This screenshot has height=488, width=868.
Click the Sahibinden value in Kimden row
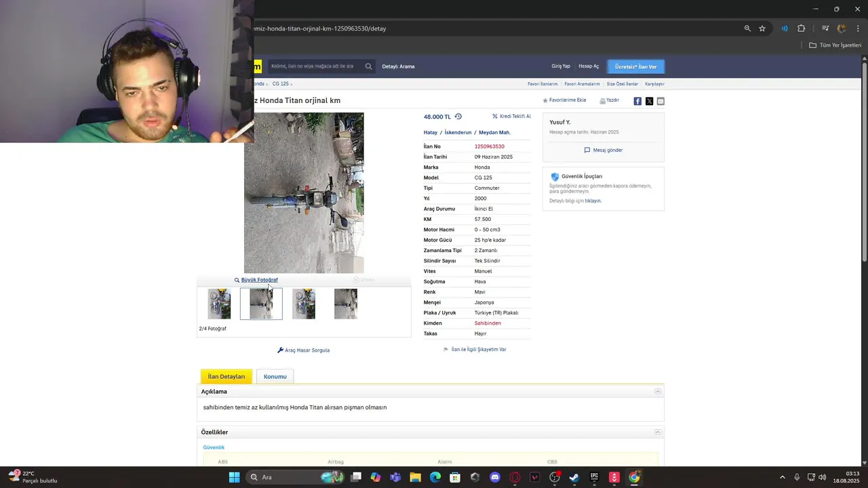click(488, 323)
